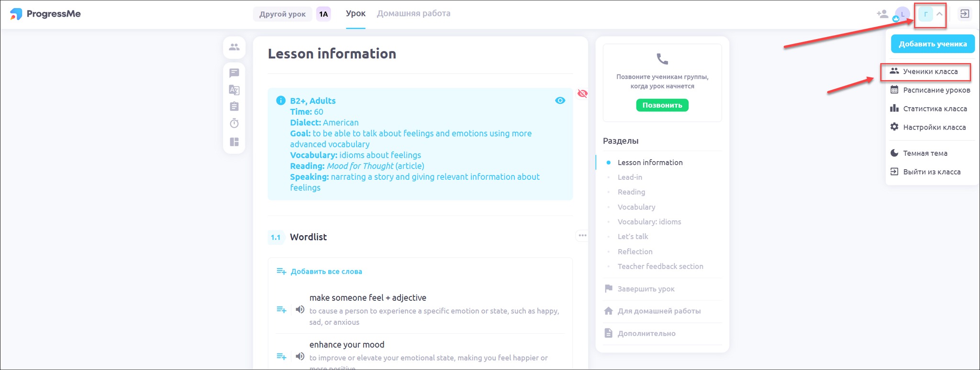Play audio for 'enhance your mood'
Viewport: 980px width, 370px height.
pos(300,356)
